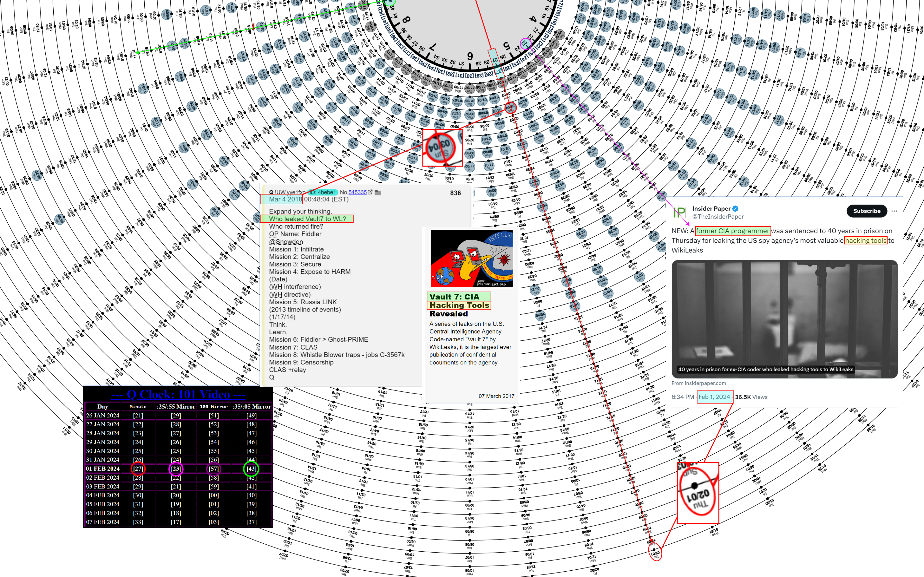
Task: Select the OP Name: Fiddler line
Action: (295, 234)
